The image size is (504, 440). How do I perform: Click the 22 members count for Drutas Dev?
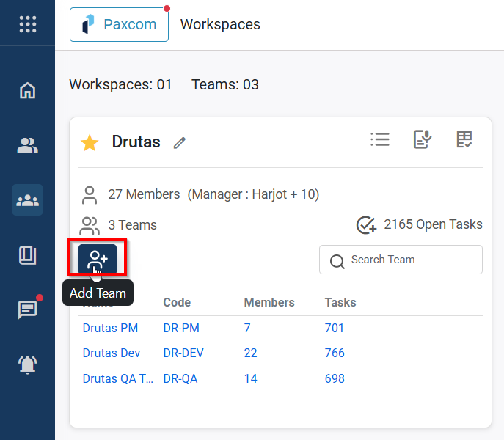point(252,353)
